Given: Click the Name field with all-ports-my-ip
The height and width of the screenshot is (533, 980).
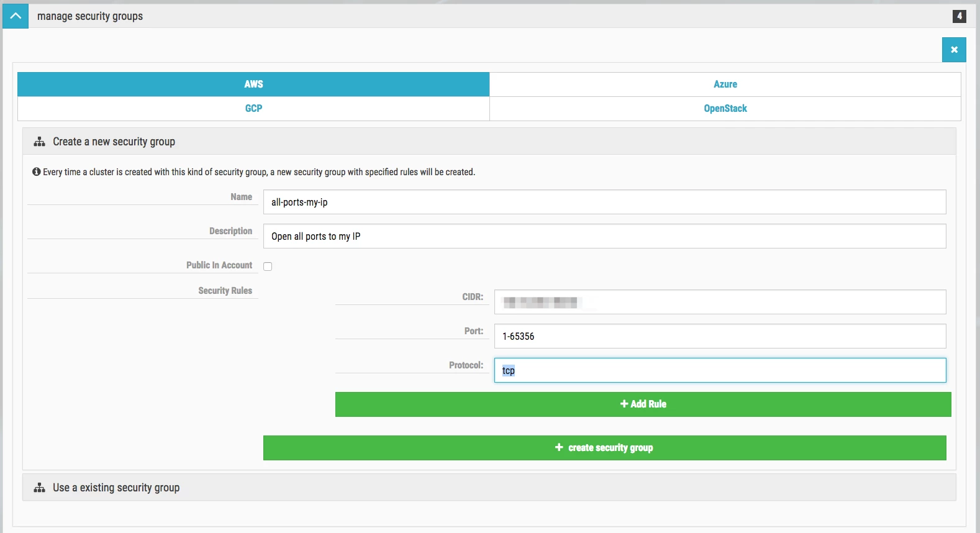Looking at the screenshot, I should tap(605, 202).
